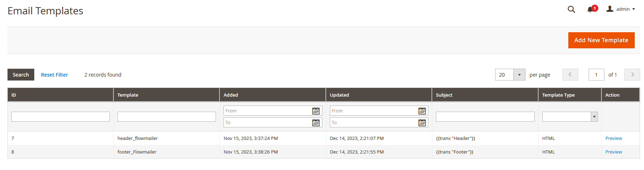Screen dimensions: 644x170
Task: Expand the admin account menu
Action: [x=621, y=9]
